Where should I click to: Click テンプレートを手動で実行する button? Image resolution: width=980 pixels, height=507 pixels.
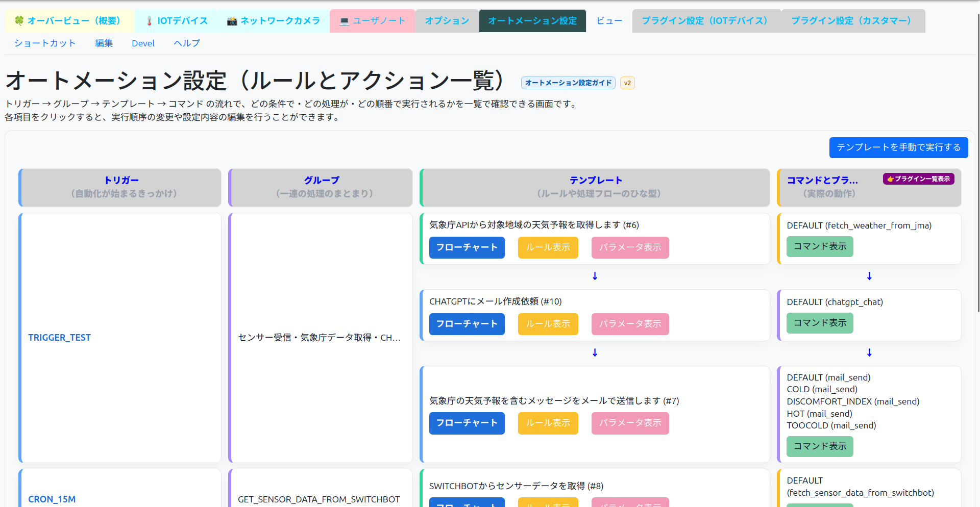(x=898, y=147)
